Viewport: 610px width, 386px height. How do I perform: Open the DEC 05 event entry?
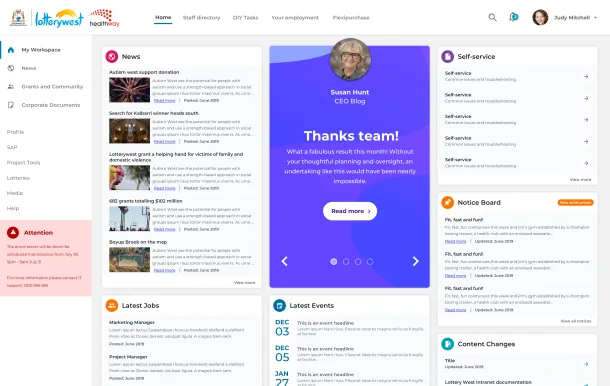[x=349, y=353]
